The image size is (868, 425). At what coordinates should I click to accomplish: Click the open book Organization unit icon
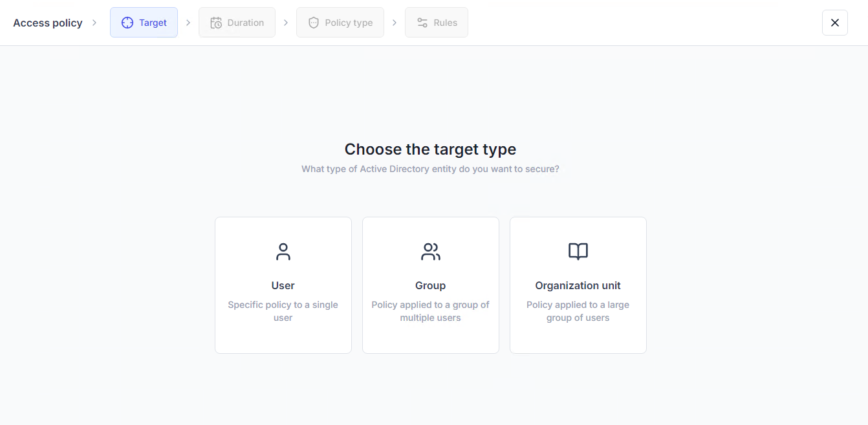(x=578, y=252)
